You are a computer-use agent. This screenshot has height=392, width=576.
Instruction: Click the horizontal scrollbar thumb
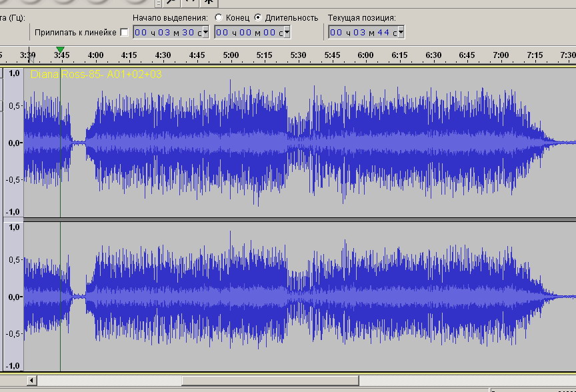[270, 381]
